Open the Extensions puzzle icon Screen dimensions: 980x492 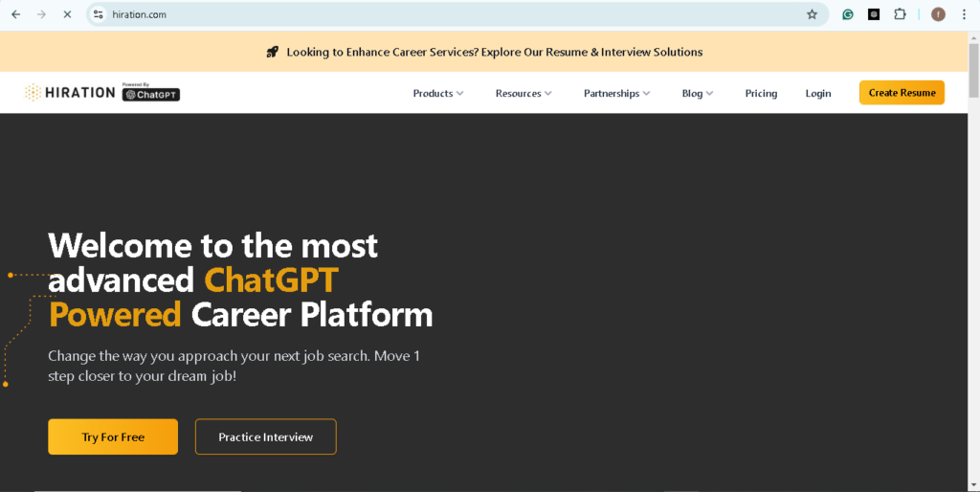900,14
